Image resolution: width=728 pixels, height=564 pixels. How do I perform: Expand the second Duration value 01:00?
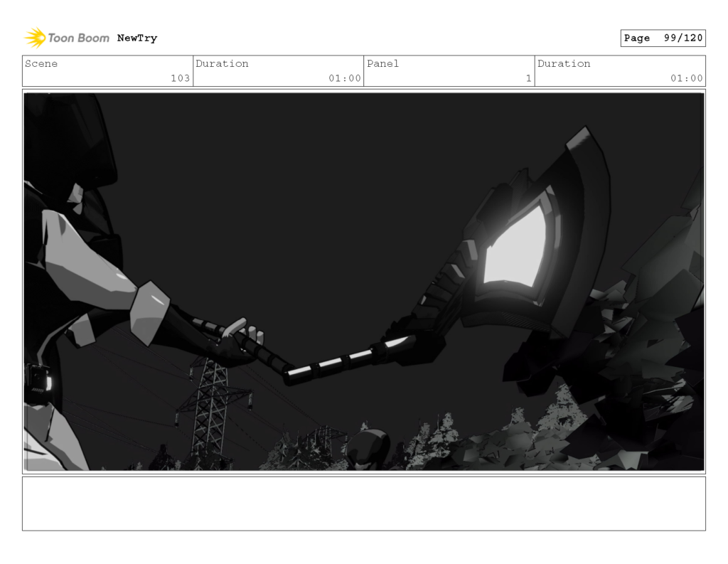point(690,78)
